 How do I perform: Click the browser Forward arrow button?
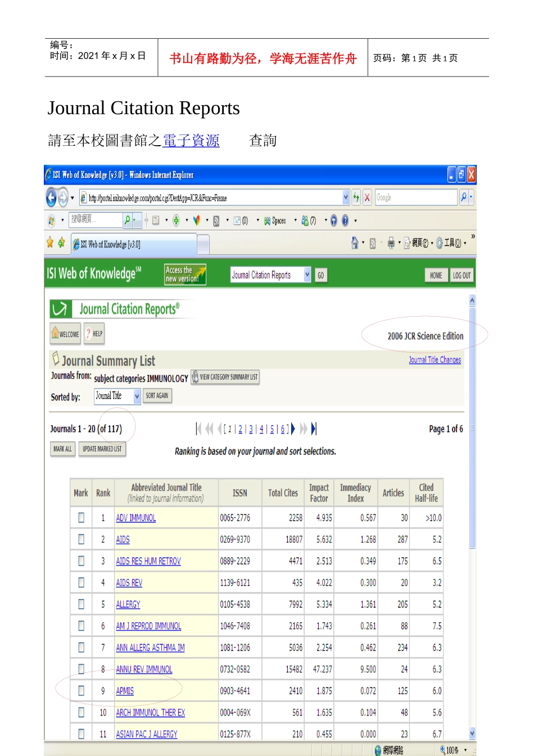point(63,197)
